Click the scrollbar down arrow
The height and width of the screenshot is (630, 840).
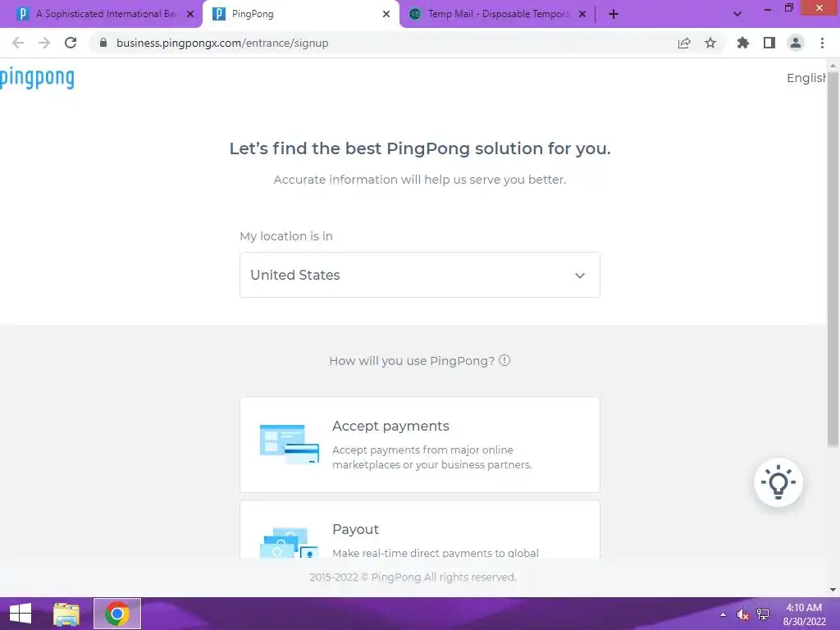pos(833,590)
